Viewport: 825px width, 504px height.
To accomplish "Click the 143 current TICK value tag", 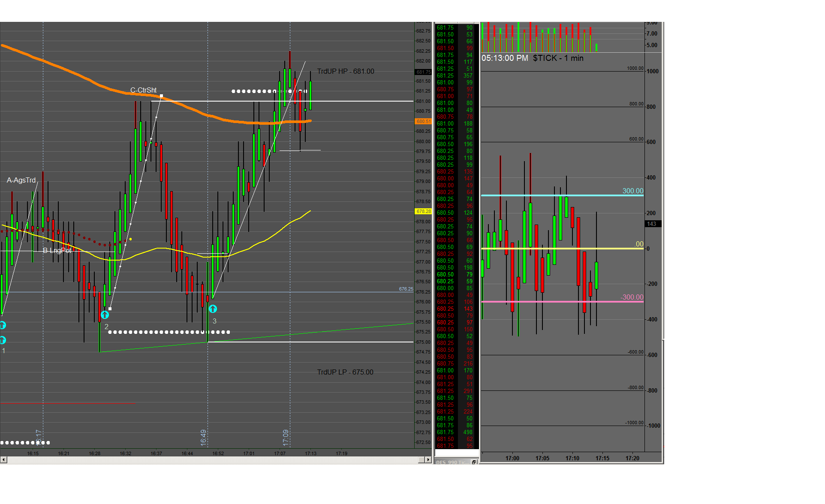I will [653, 224].
